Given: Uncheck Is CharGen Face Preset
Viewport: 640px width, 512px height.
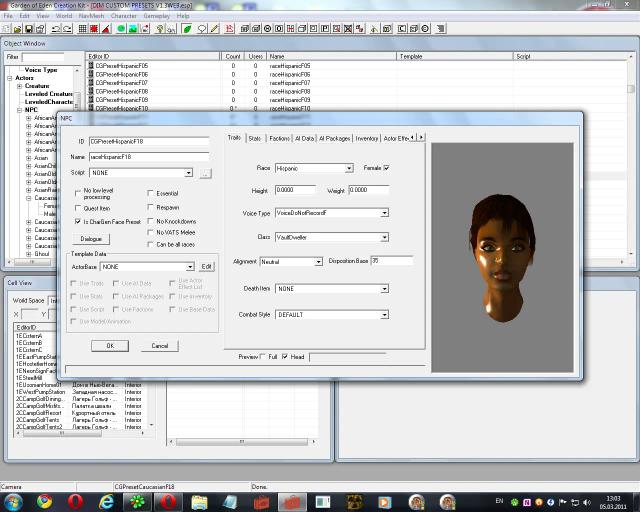Looking at the screenshot, I should 78,221.
